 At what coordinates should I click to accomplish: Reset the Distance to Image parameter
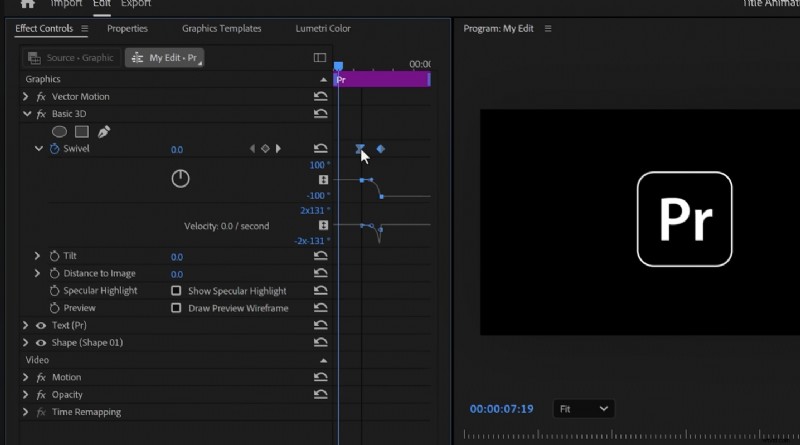coord(320,273)
